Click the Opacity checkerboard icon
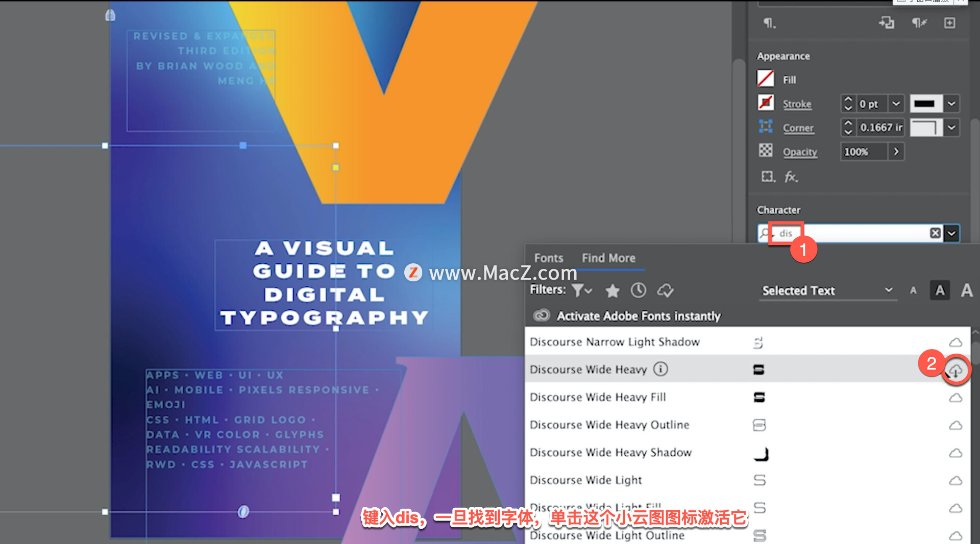 click(x=766, y=151)
